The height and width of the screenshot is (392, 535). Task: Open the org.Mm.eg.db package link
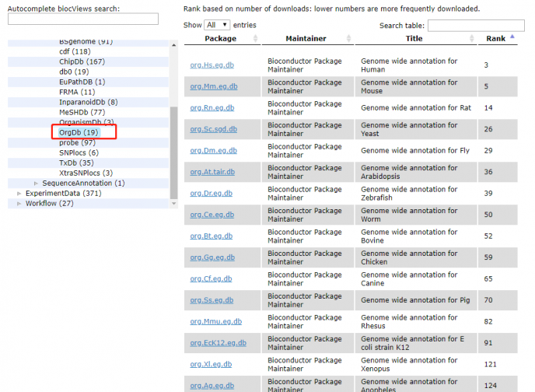[214, 87]
